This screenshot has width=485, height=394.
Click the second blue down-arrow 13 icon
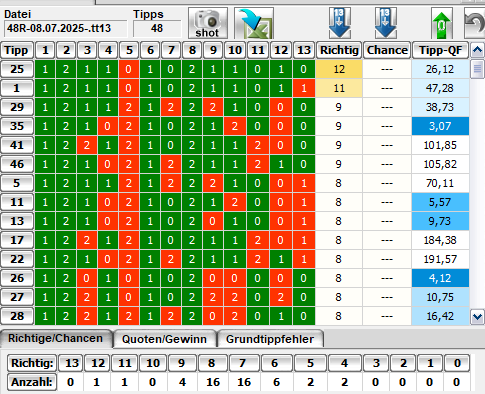tap(386, 23)
